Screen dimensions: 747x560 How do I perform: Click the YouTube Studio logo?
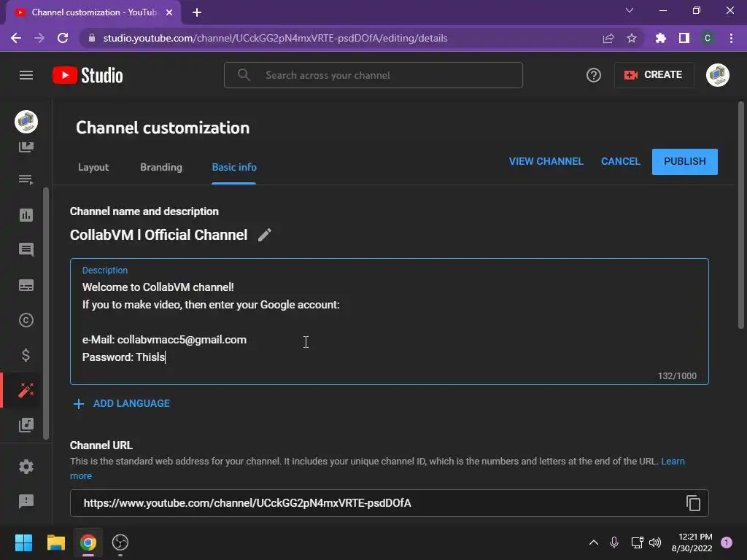point(88,75)
